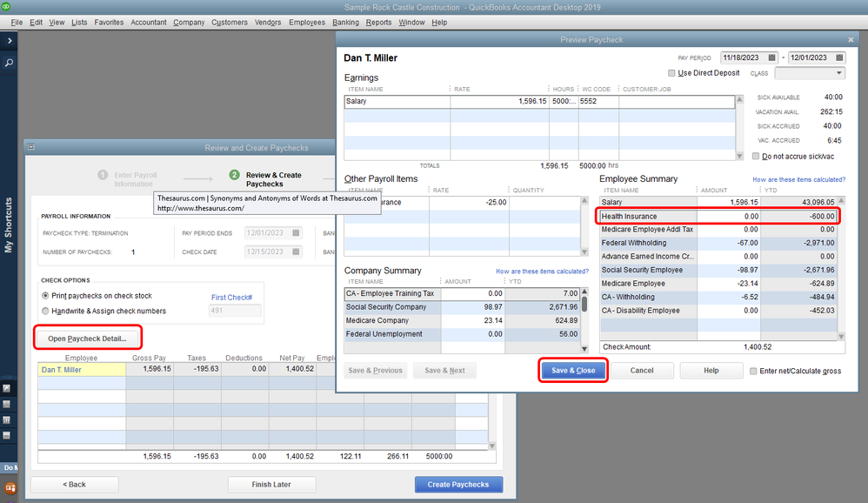The width and height of the screenshot is (868, 503).
Task: Click Save & Previous button
Action: [376, 371]
